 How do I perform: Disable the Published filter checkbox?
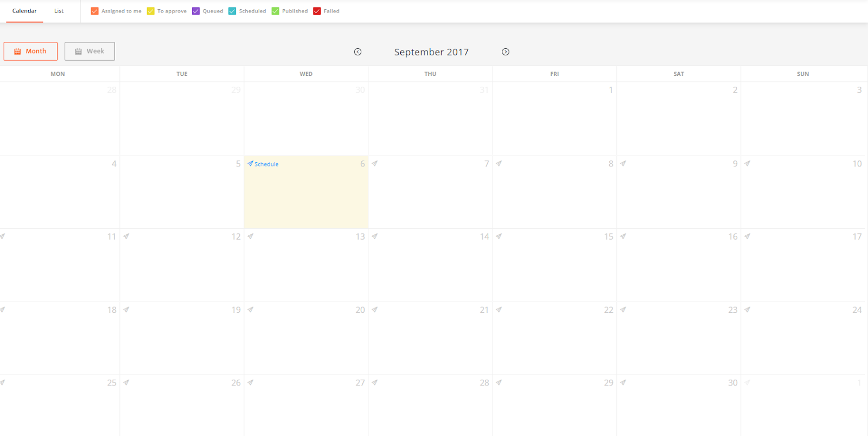[276, 11]
